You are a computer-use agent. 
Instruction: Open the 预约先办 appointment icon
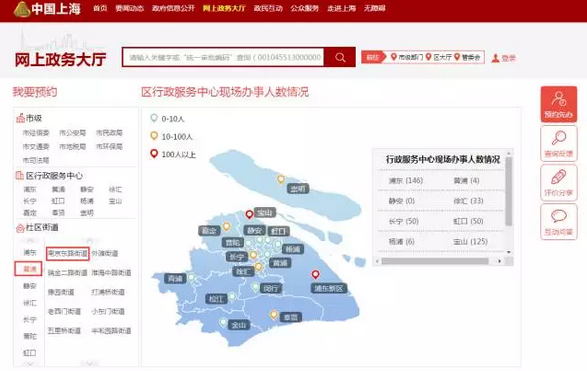(559, 104)
